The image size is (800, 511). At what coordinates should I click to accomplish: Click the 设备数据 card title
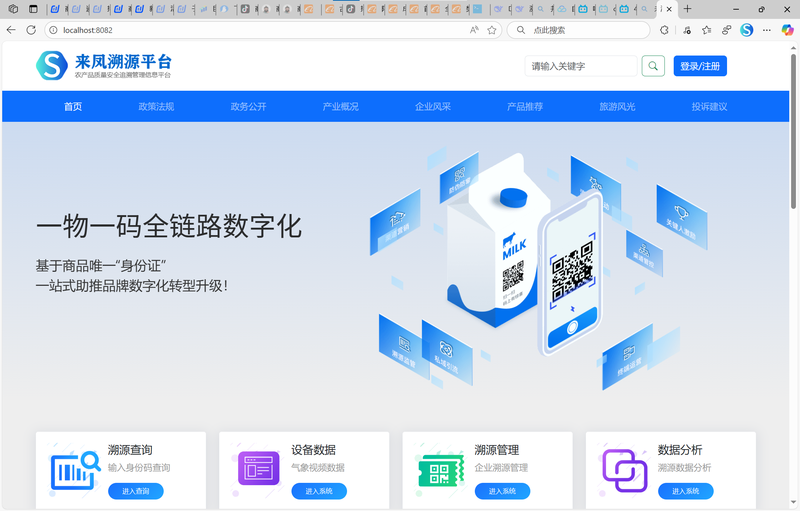pos(313,450)
